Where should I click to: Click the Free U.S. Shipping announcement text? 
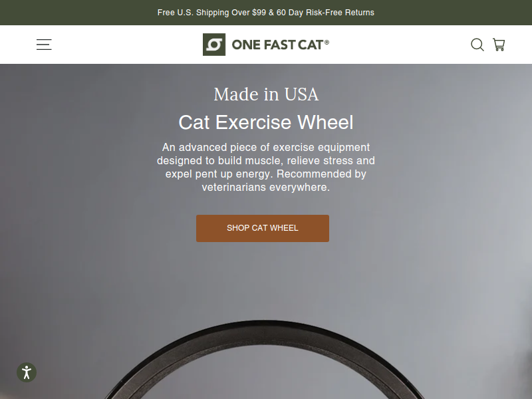[203, 13]
